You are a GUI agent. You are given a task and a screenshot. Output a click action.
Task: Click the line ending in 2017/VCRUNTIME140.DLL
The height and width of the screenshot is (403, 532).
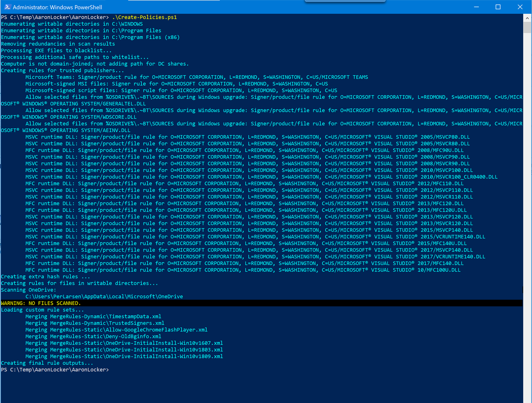click(x=255, y=257)
